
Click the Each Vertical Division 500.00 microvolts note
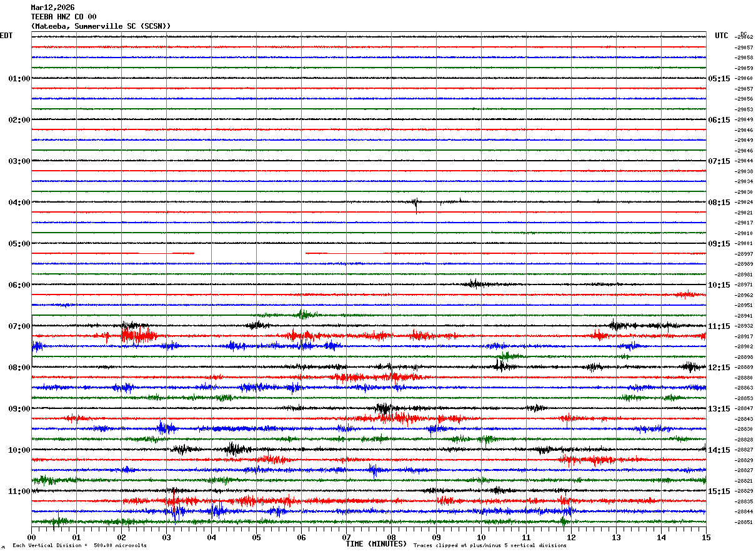point(80,545)
